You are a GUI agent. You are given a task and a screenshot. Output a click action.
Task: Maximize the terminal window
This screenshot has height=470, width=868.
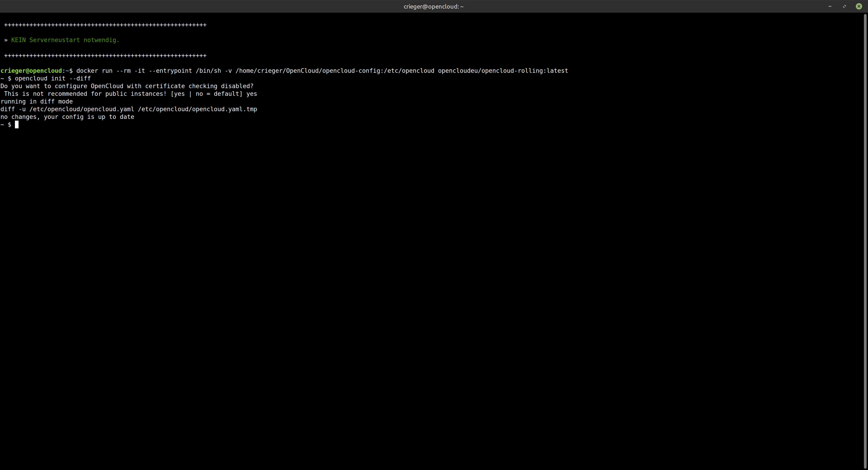844,6
